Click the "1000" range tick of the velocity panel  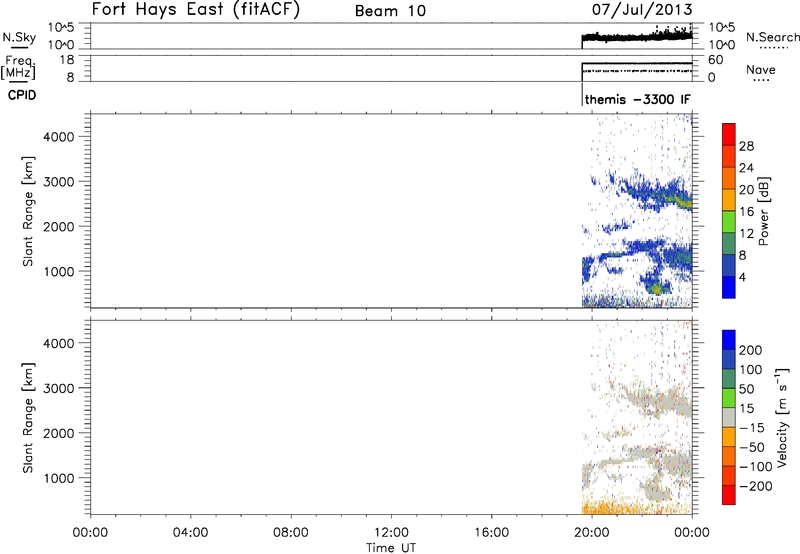pos(58,478)
